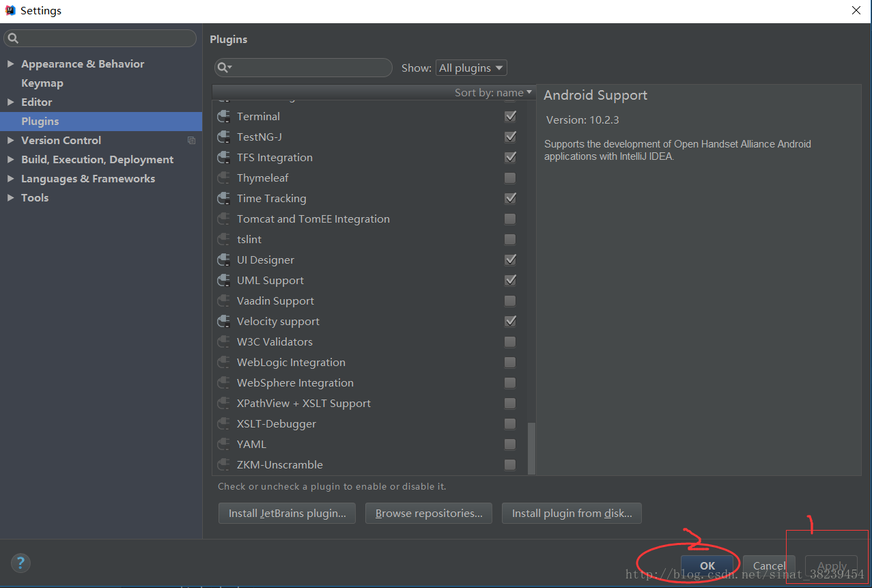Click Install JetBrains plugin button

pyautogui.click(x=287, y=513)
